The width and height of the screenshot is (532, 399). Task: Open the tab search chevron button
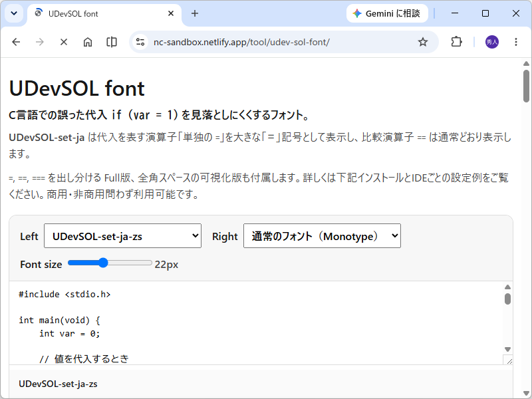pos(14,13)
